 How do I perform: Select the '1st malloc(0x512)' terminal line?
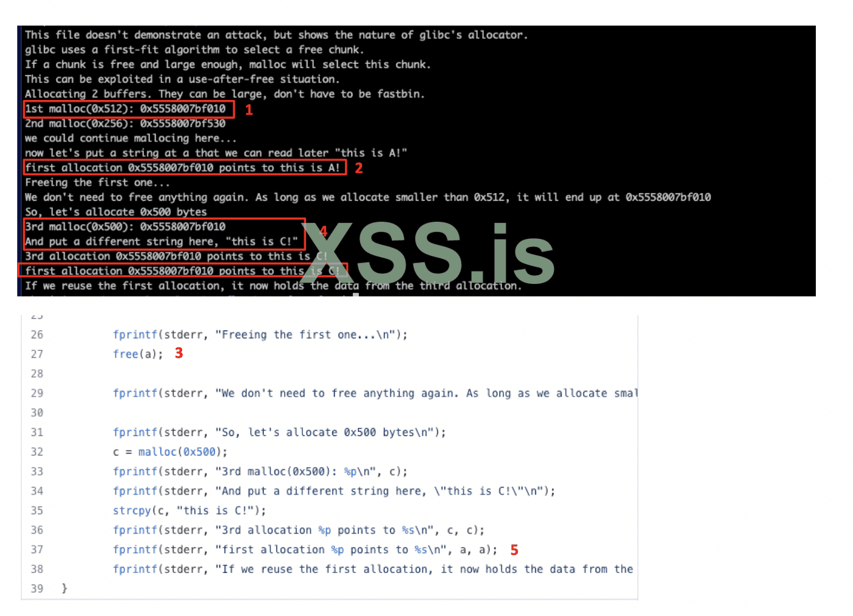click(x=126, y=109)
